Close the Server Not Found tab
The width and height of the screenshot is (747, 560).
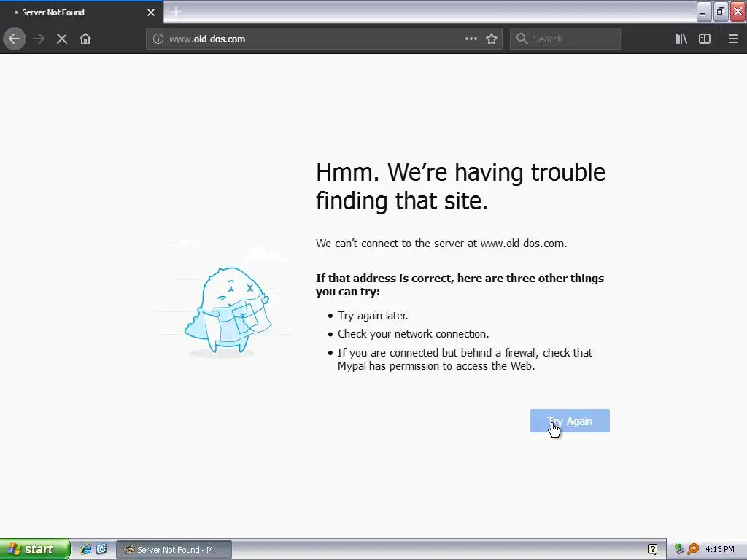(x=151, y=12)
